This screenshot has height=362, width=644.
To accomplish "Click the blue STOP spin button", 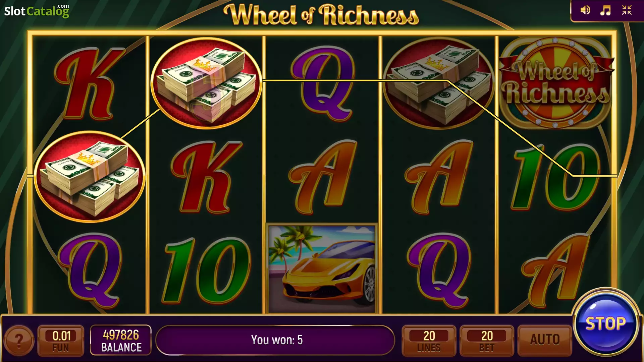I will tap(606, 324).
